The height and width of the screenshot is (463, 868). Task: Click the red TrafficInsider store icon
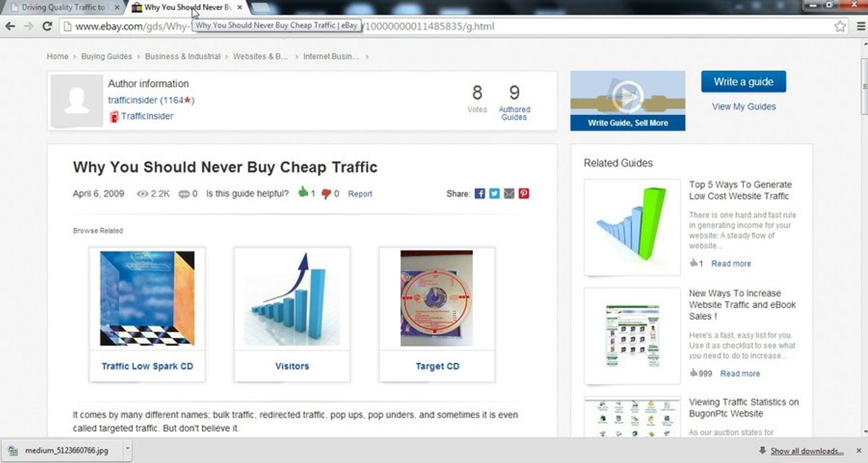click(114, 116)
